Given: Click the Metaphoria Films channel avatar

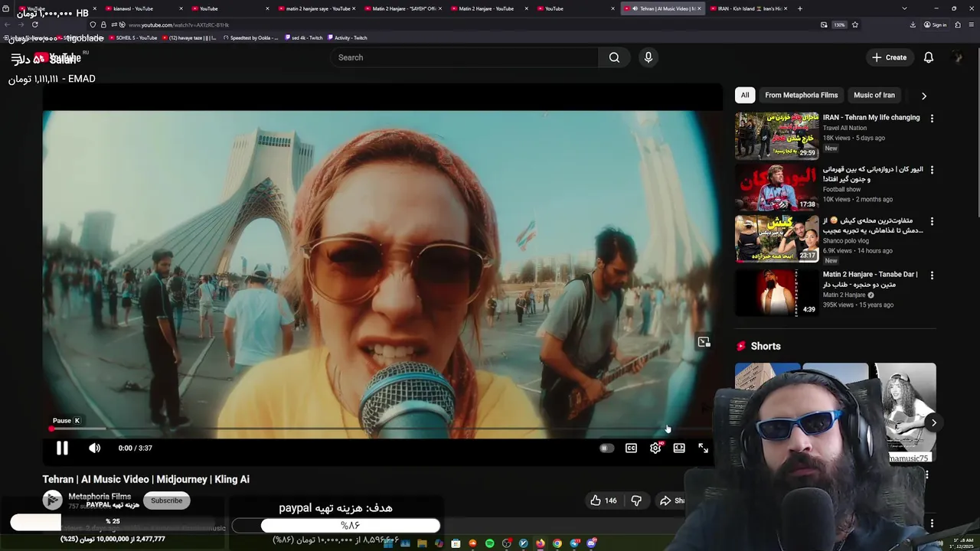Looking at the screenshot, I should click(52, 500).
